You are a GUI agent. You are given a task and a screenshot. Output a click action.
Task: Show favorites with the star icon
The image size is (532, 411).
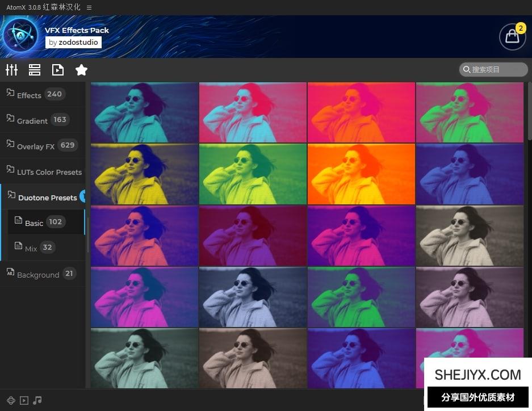[81, 70]
